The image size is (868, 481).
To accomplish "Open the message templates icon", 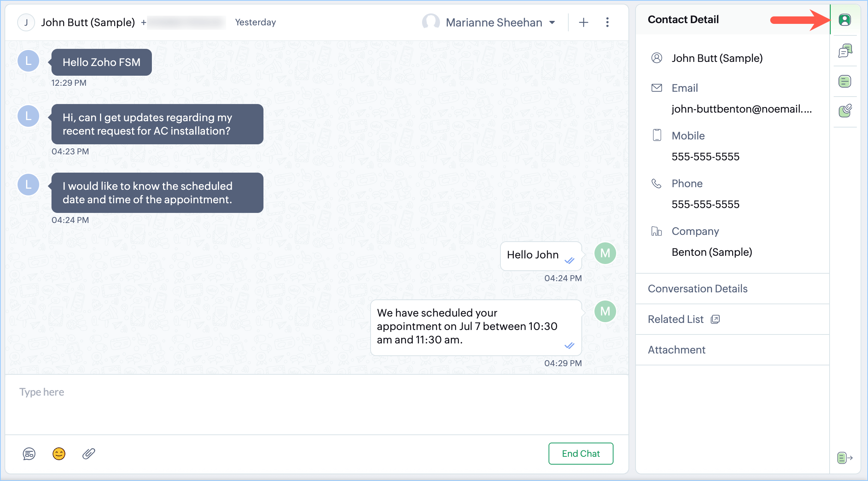I will pyautogui.click(x=29, y=454).
